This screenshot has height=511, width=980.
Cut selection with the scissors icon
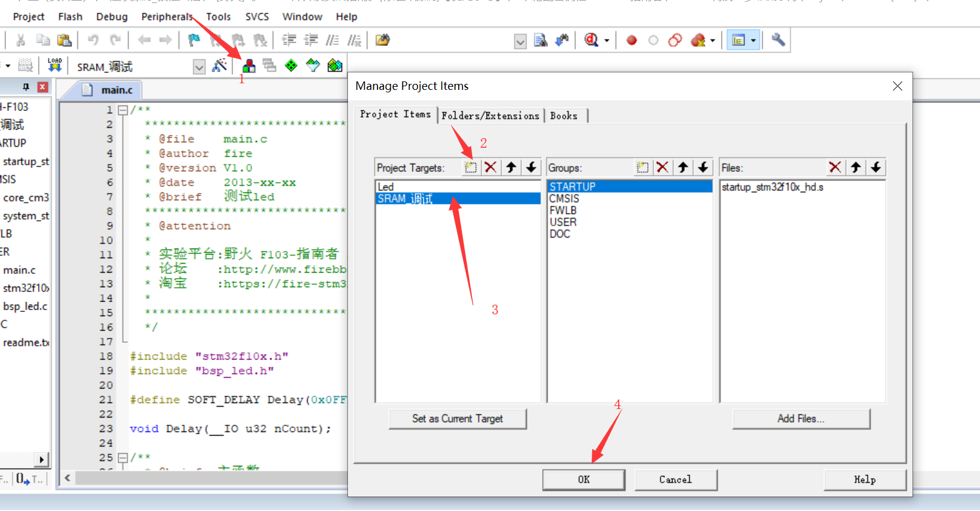[x=21, y=40]
